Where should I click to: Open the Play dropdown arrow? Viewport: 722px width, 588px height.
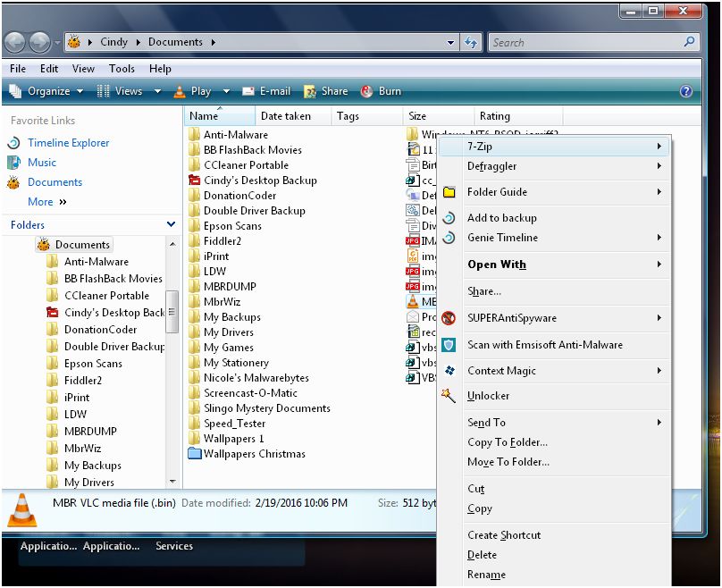tap(226, 92)
